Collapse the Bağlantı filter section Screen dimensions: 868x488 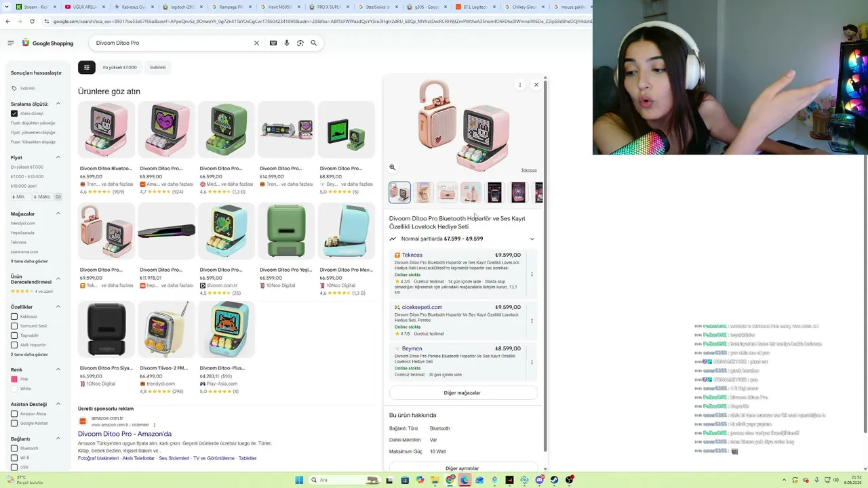pyautogui.click(x=58, y=439)
